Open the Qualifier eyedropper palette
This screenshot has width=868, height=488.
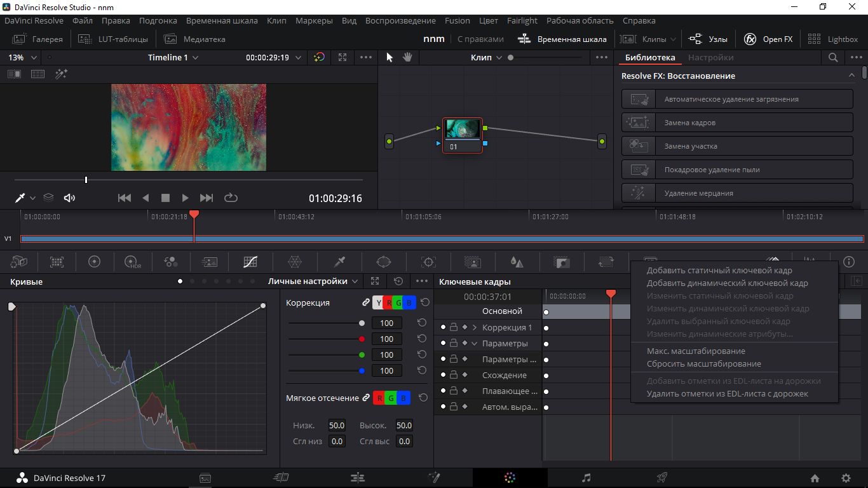(339, 262)
